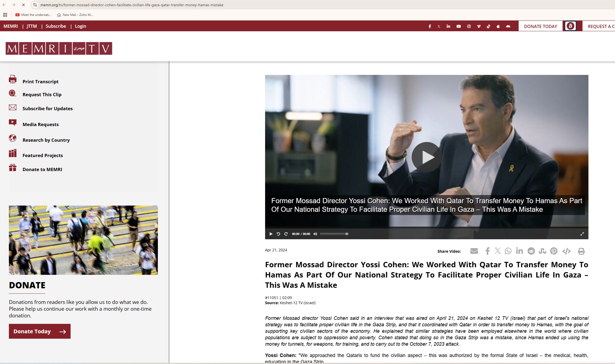Share video on Reddit
Screen dimensions: 615x364
[531, 251]
